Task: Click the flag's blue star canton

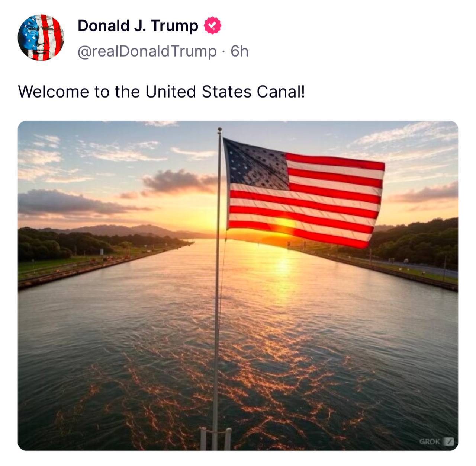Action: coord(257,164)
